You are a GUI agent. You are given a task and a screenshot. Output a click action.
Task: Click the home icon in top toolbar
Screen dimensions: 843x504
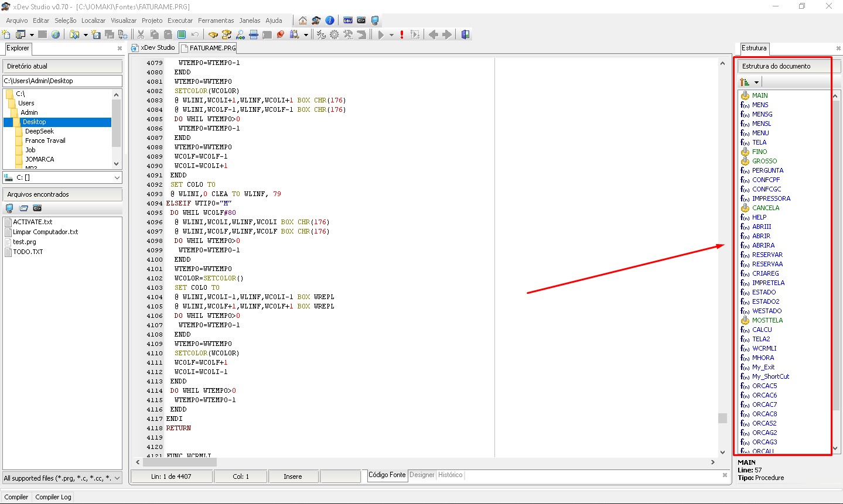[303, 20]
